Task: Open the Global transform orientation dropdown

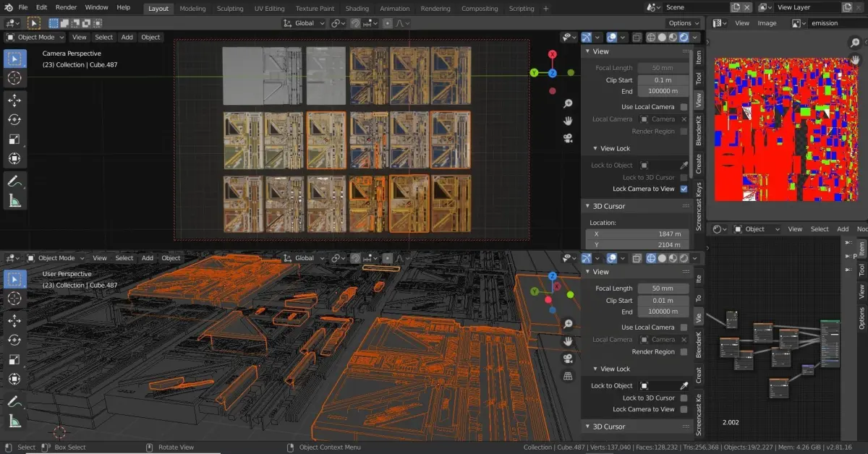Action: (x=305, y=23)
